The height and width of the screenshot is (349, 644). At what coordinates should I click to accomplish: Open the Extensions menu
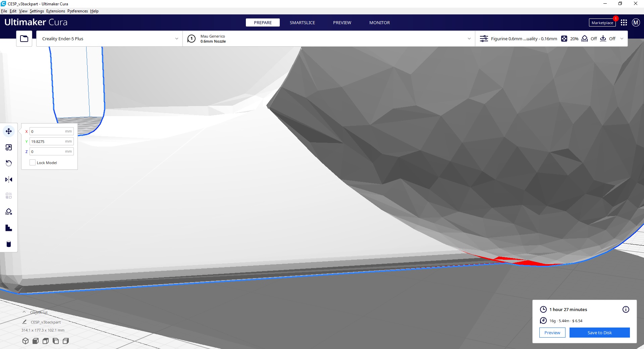tap(55, 11)
